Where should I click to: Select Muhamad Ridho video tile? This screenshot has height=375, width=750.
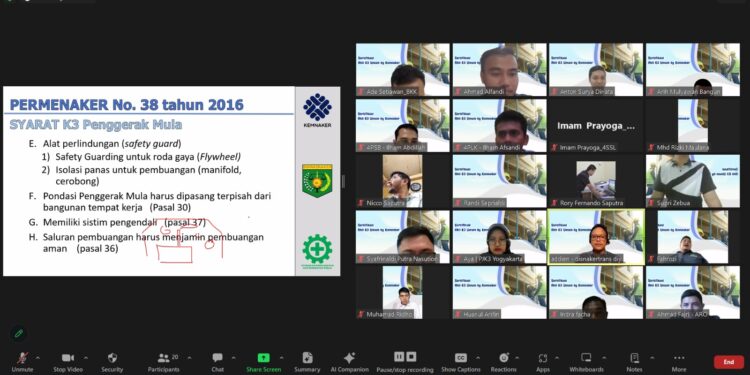click(x=403, y=292)
